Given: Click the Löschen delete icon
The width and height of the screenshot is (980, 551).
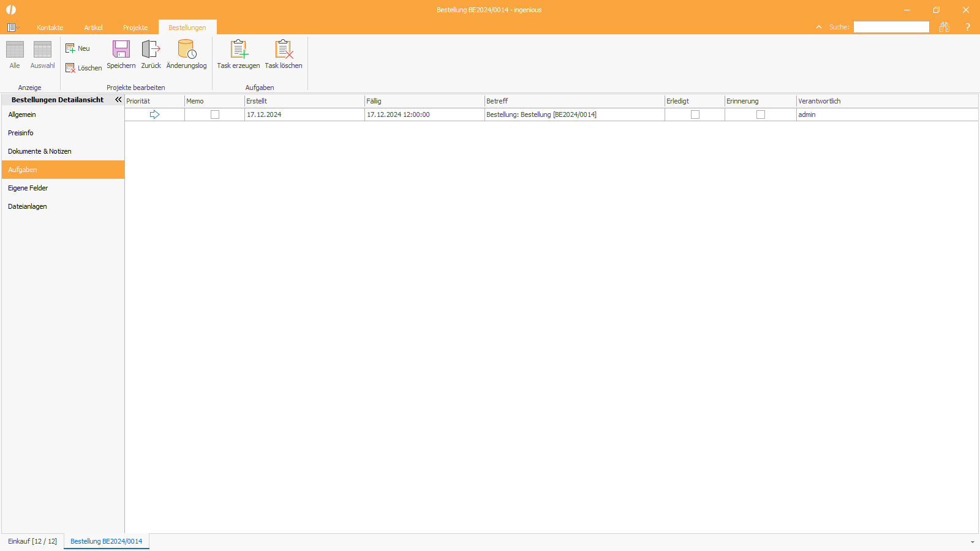Looking at the screenshot, I should point(70,68).
